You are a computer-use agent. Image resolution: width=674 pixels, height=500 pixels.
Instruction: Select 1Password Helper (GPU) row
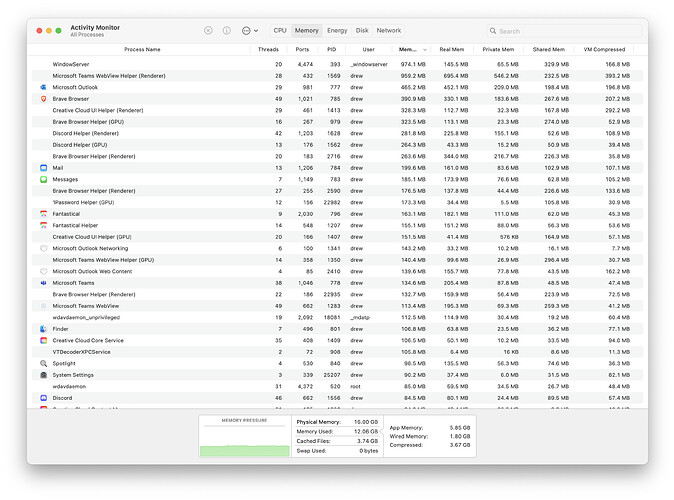tap(337, 202)
